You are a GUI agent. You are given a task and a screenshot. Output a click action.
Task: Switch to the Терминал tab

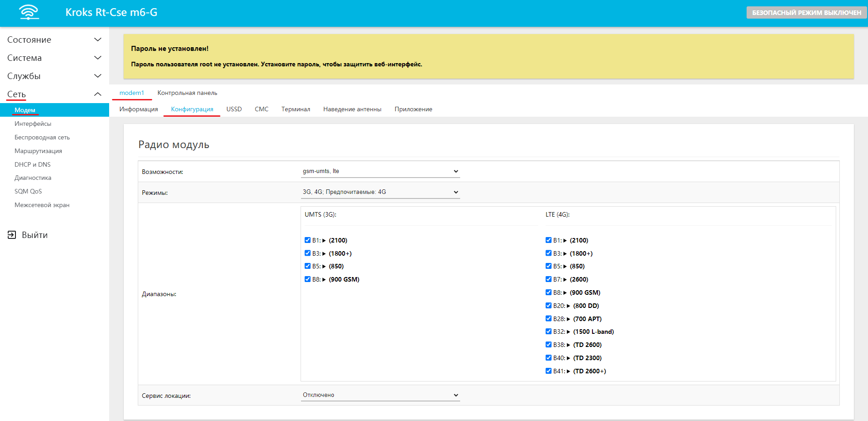point(296,109)
